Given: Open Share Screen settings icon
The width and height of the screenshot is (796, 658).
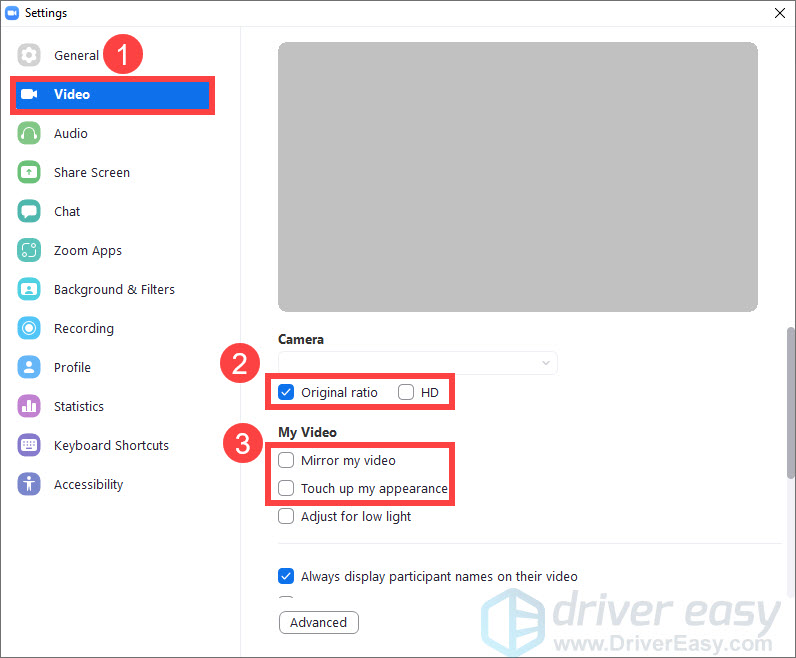Looking at the screenshot, I should tap(29, 173).
